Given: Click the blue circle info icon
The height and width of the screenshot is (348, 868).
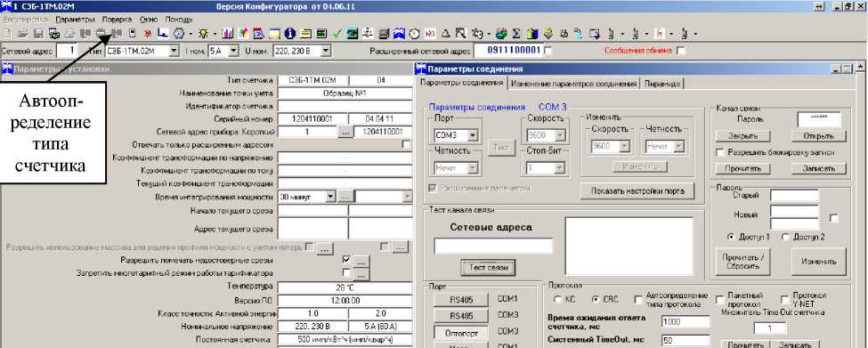Looking at the screenshot, I should pyautogui.click(x=290, y=33).
